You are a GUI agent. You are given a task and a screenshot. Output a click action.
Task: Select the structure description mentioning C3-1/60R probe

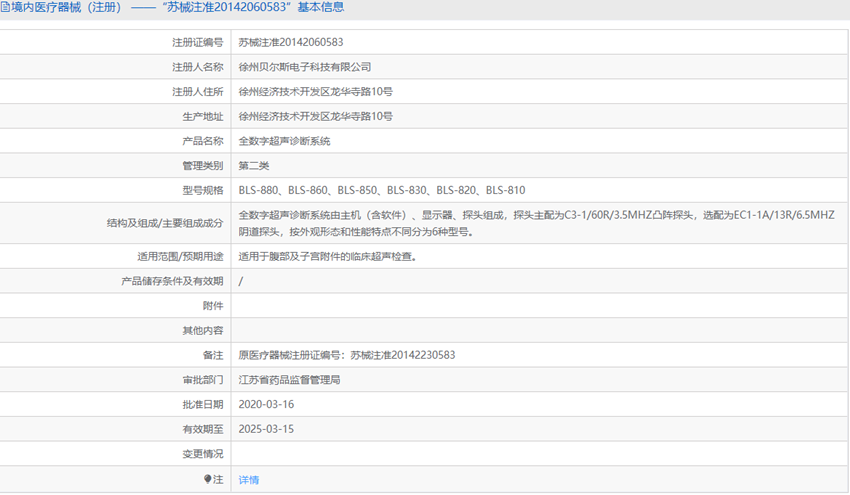coord(536,223)
